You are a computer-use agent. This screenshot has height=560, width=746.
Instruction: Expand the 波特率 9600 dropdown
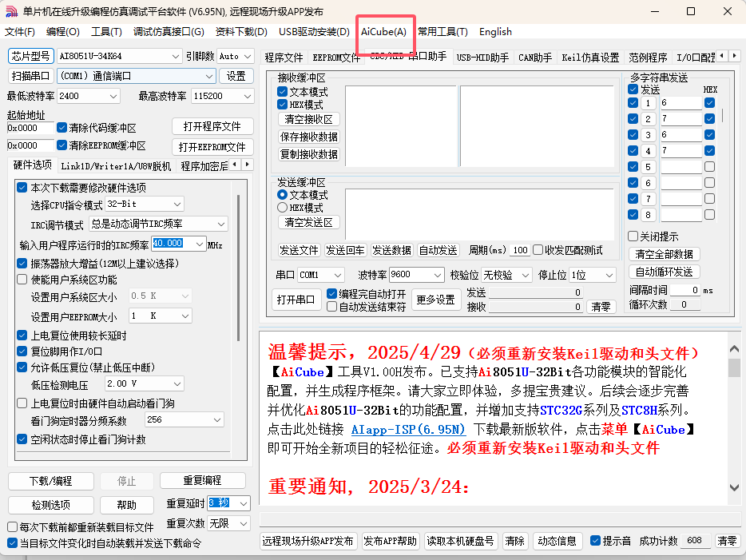coord(437,275)
